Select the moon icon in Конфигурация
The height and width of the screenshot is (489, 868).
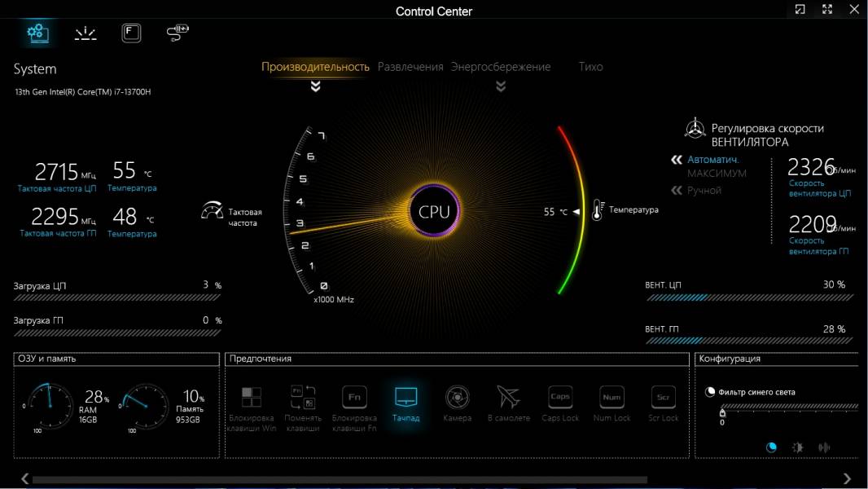tap(771, 447)
